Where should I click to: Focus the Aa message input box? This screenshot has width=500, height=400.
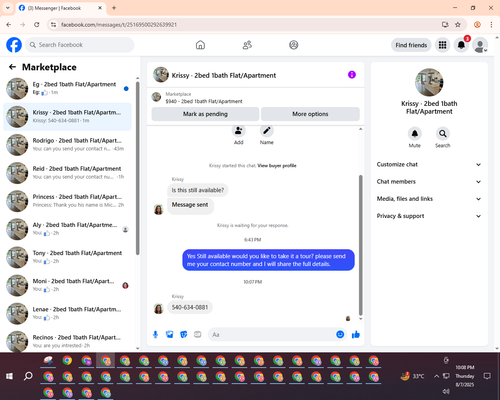[x=272, y=334]
